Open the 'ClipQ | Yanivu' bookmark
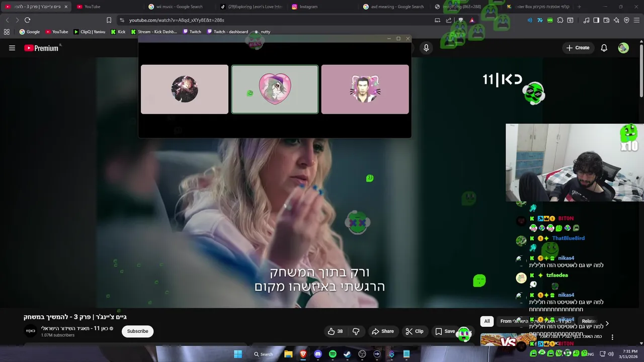Image resolution: width=644 pixels, height=362 pixels. click(x=89, y=32)
